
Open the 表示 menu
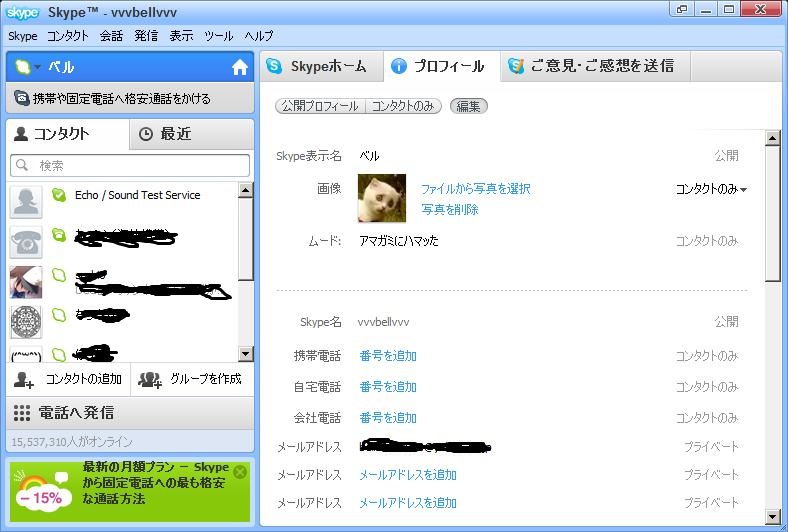181,36
